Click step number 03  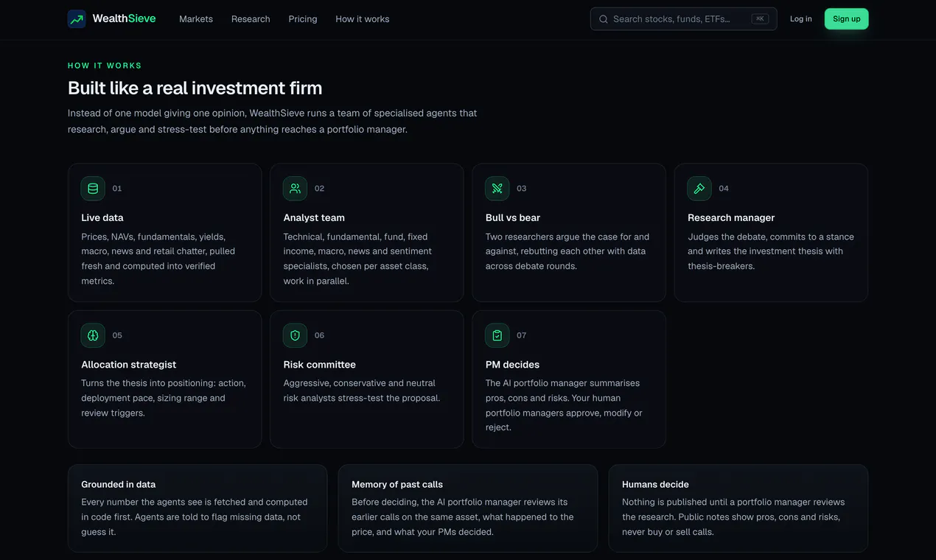(522, 189)
